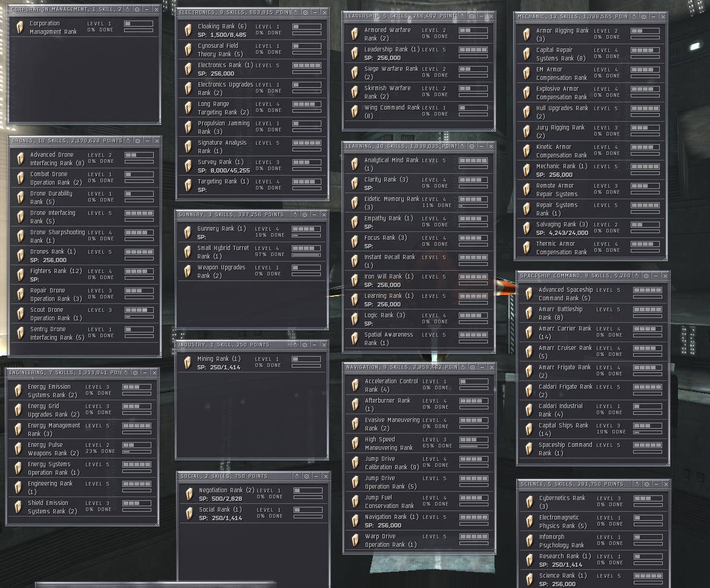Click the book icon beside Sentry Drone Interfacing

[x=21, y=333]
